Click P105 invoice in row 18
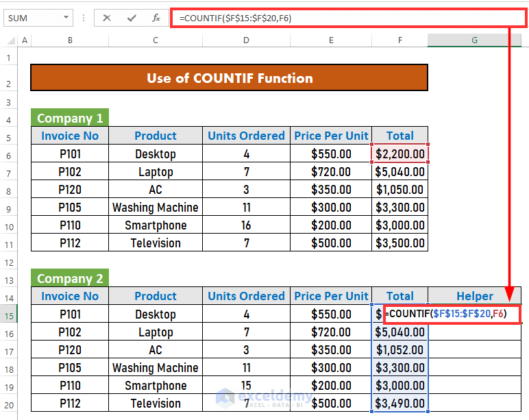This screenshot has width=529, height=420. [x=70, y=368]
